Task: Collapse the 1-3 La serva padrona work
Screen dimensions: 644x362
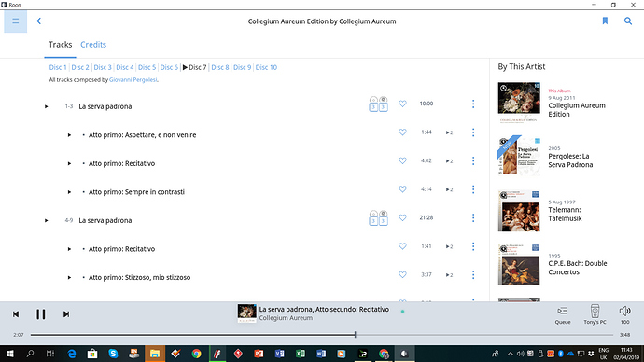Action: click(46, 106)
